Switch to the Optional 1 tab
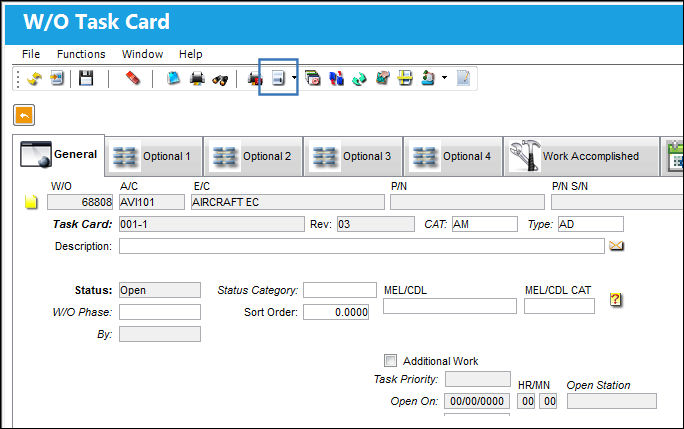 pyautogui.click(x=154, y=156)
